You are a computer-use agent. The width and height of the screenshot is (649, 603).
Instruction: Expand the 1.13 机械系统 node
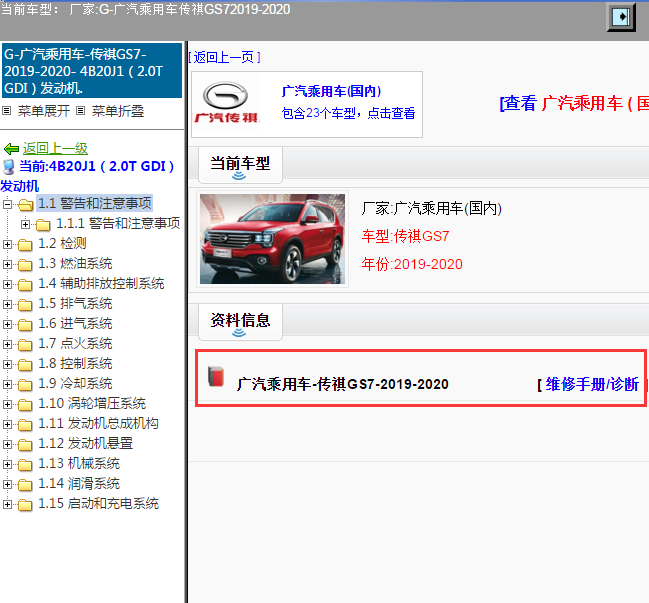point(7,464)
